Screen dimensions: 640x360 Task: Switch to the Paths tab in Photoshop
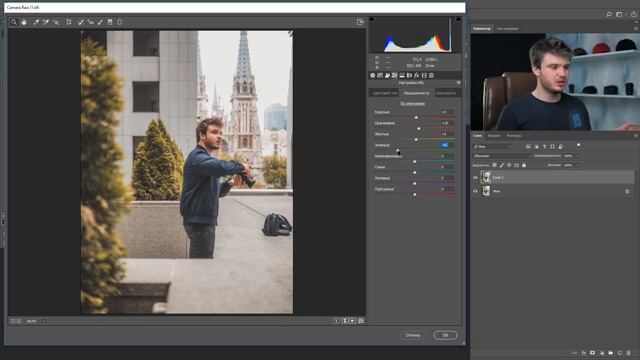514,136
